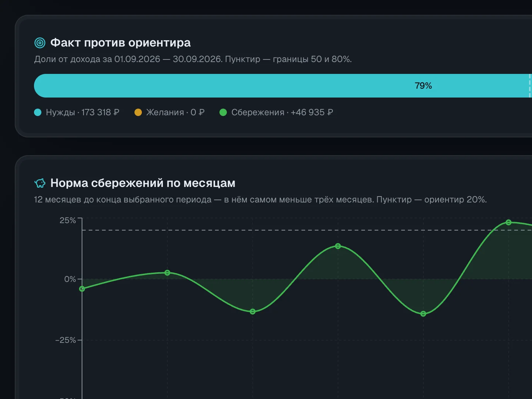
Task: Click the 25% label on the chart axis
Action: click(68, 221)
